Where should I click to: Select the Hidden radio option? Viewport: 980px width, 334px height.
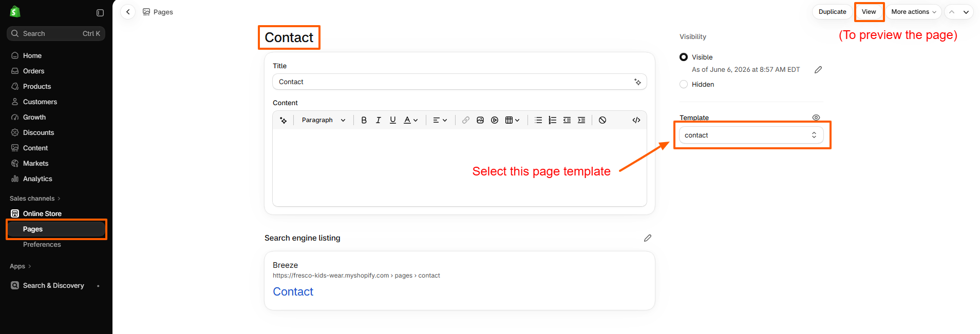684,84
